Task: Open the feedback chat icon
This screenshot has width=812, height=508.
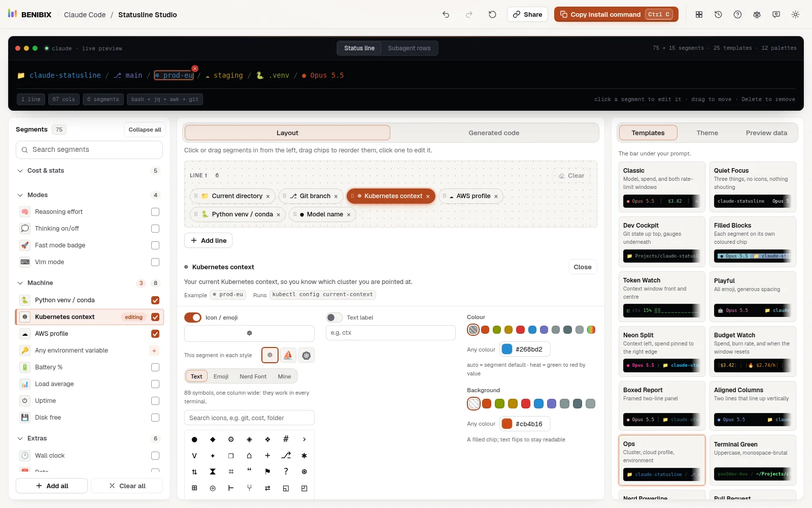Action: point(776,15)
